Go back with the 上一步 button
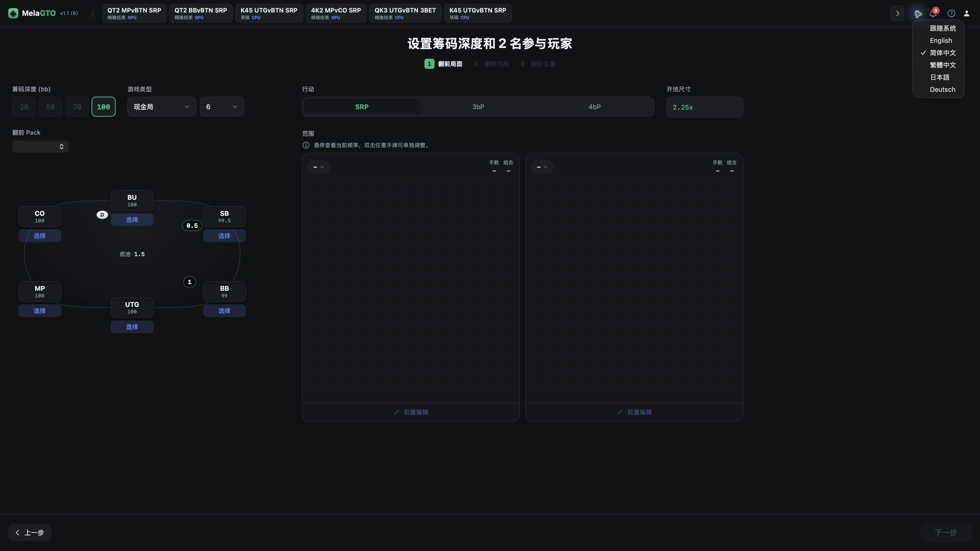980x551 pixels. pos(30,532)
